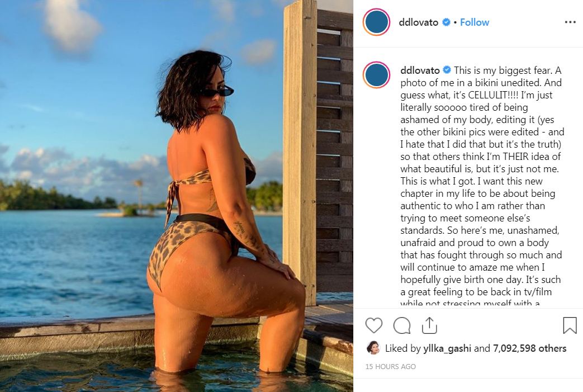The image size is (583, 392).
Task: View the 7,092,598 others likes list
Action: [x=529, y=348]
